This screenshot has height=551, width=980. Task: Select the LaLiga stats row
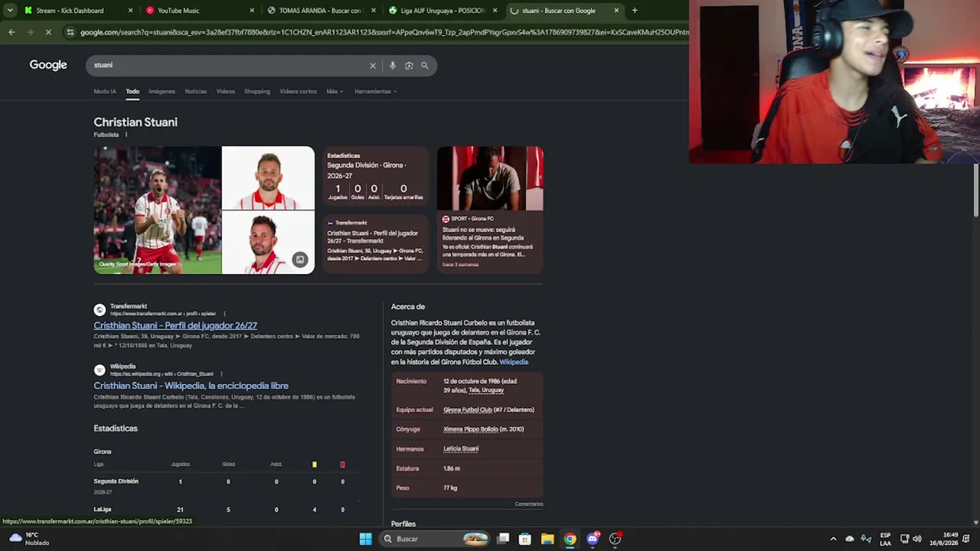[x=226, y=510]
